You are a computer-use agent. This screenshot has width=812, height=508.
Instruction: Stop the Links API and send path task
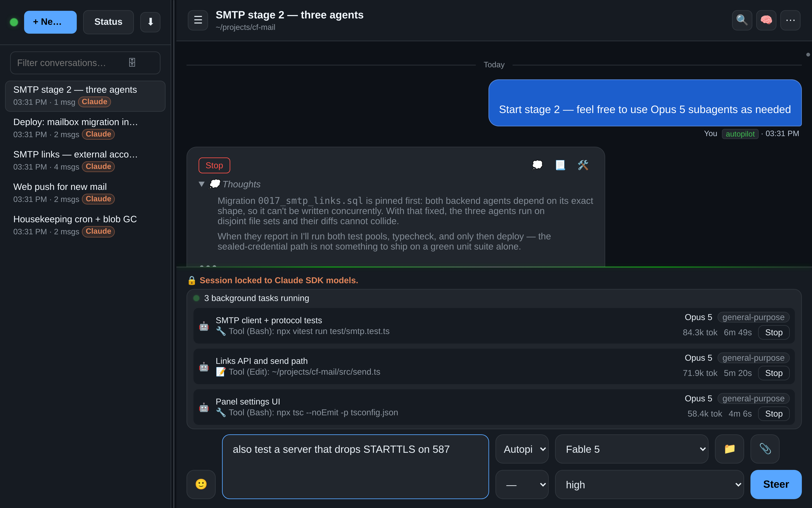point(774,373)
